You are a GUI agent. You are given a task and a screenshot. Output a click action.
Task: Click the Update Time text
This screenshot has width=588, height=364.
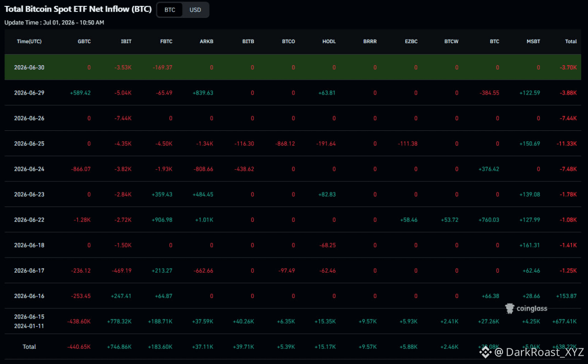point(54,22)
